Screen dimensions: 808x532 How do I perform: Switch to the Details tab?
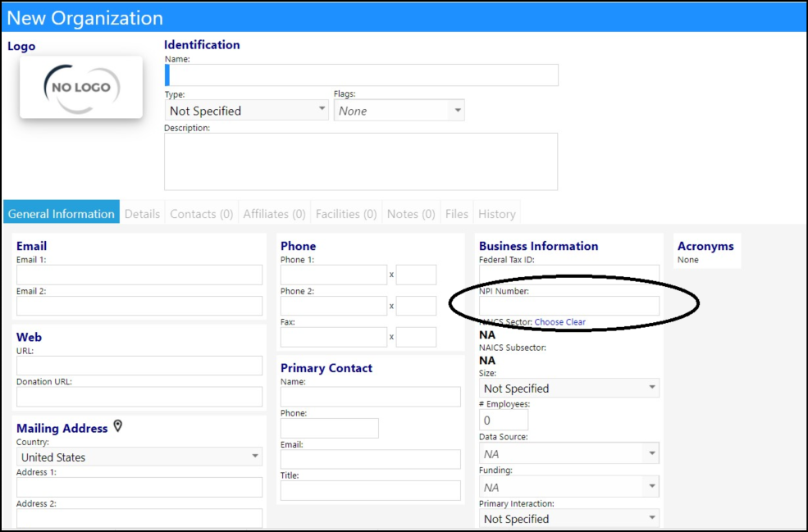pos(142,214)
